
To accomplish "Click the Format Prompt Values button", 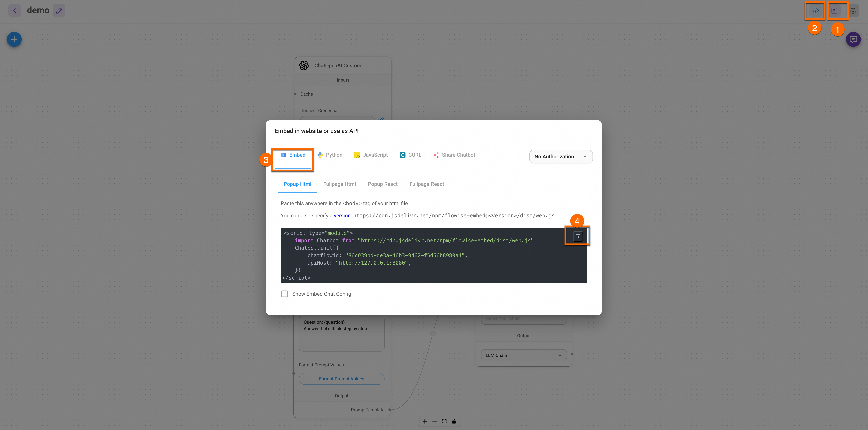I will pos(341,379).
